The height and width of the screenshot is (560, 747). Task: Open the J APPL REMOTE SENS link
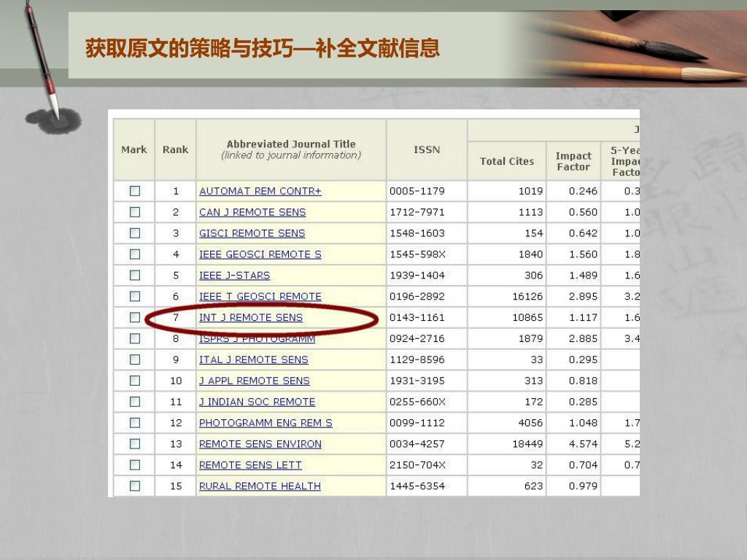point(255,381)
